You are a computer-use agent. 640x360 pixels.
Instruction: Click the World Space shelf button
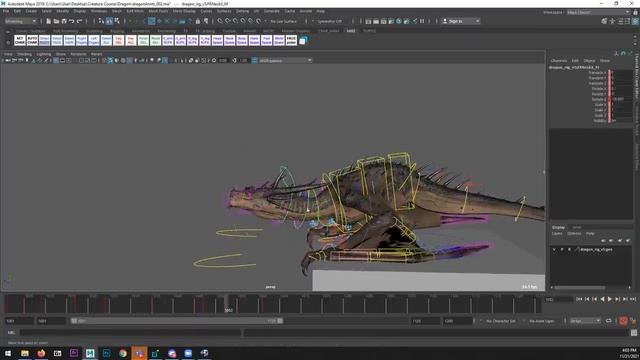(279, 40)
